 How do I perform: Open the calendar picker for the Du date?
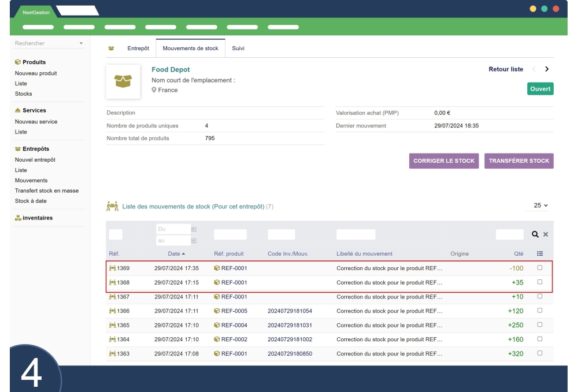[194, 229]
